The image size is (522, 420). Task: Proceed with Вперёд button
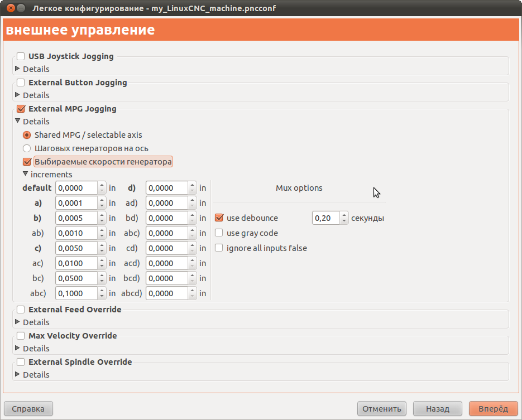point(494,409)
